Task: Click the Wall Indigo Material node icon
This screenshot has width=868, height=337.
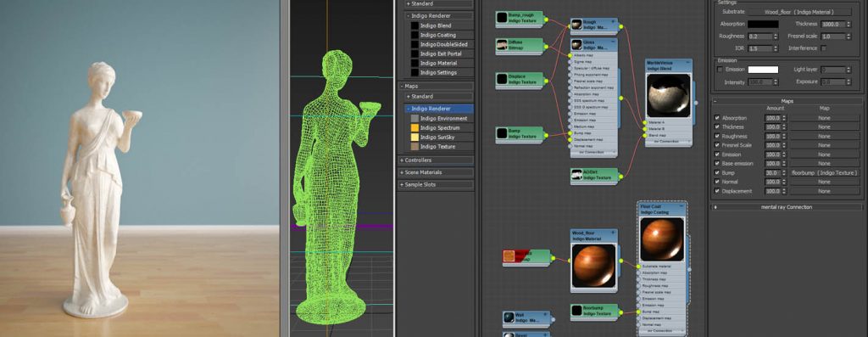Action: click(x=509, y=317)
